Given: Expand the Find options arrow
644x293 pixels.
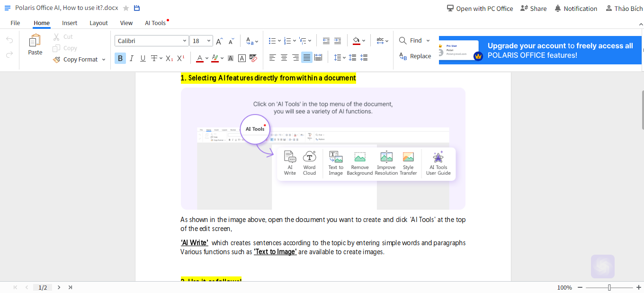Looking at the screenshot, I should pos(428,41).
